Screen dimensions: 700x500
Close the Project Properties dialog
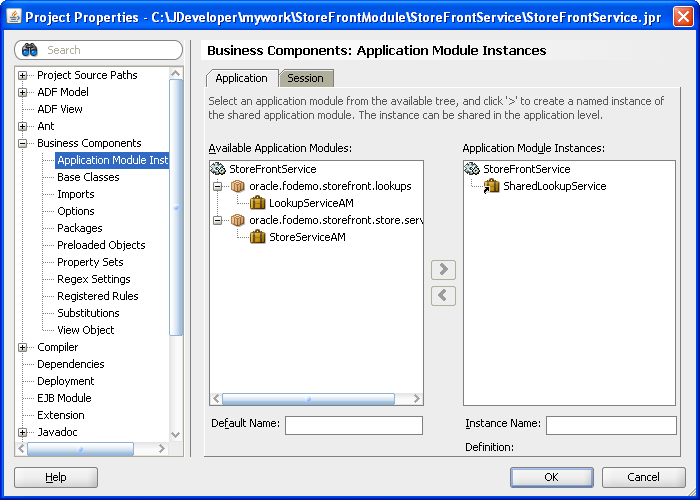[683, 17]
